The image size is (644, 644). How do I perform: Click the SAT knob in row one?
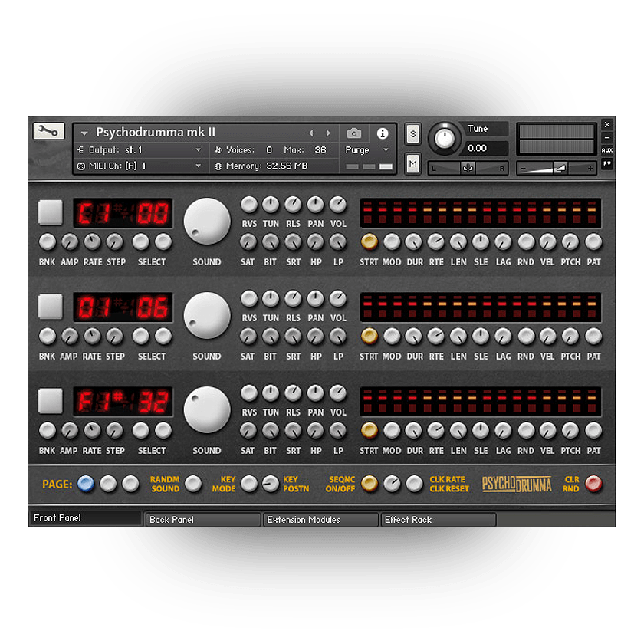(x=248, y=242)
